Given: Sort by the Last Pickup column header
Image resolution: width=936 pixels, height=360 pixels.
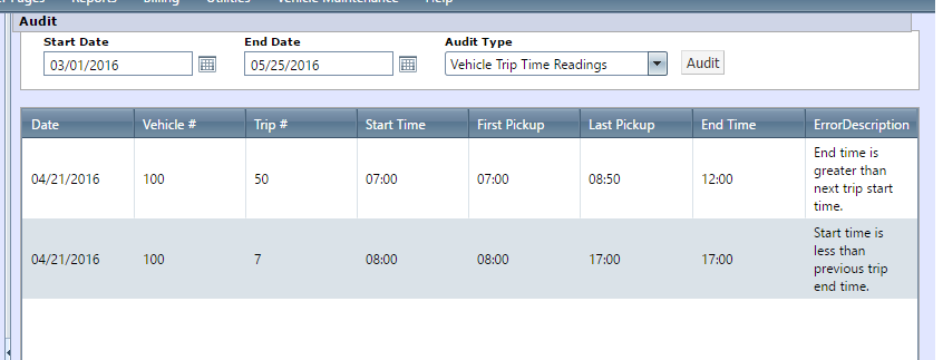Looking at the screenshot, I should [636, 124].
